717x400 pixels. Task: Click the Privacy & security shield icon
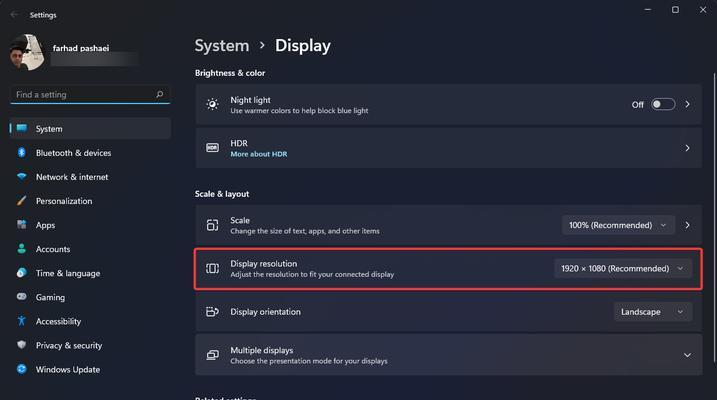(21, 345)
